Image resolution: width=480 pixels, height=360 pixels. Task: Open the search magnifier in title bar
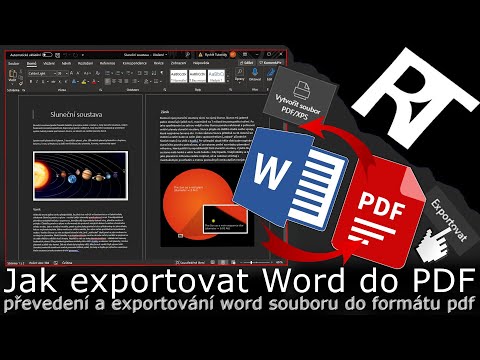(188, 54)
